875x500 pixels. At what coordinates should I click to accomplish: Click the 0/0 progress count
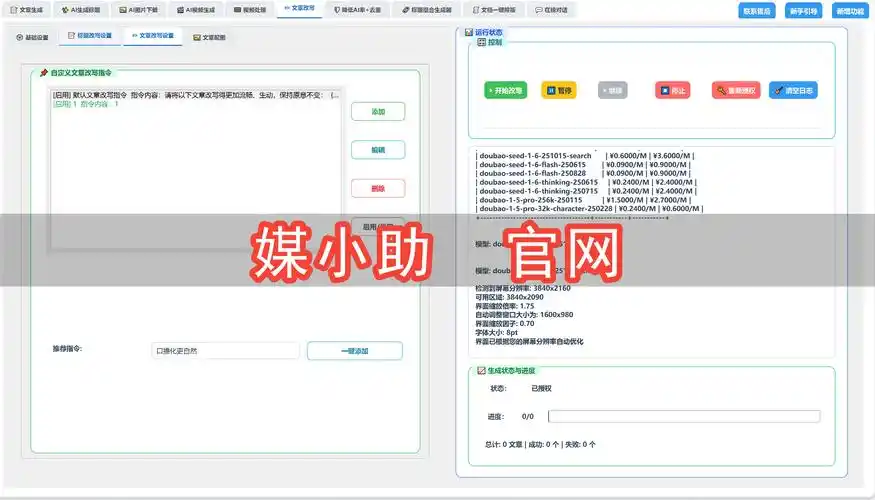(x=527, y=416)
